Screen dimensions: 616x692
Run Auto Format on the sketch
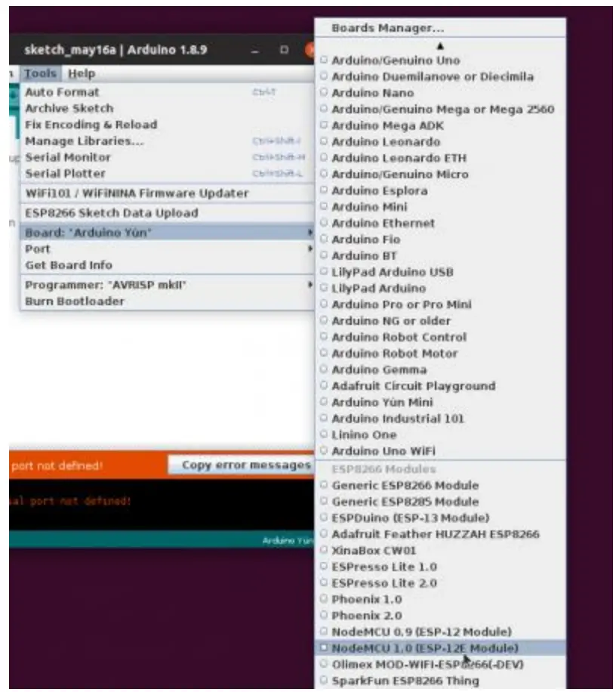point(167,92)
